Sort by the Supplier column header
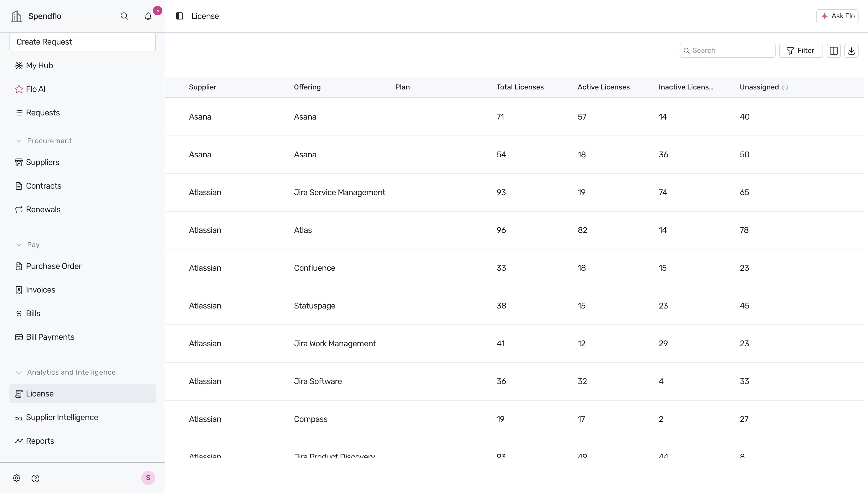868x493 pixels. 203,87
